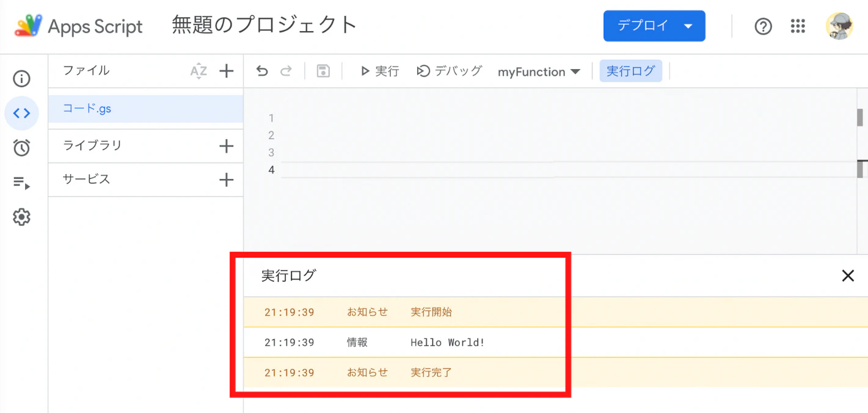Image resolution: width=868 pixels, height=413 pixels.
Task: Click the ファイル section header
Action: pos(86,70)
